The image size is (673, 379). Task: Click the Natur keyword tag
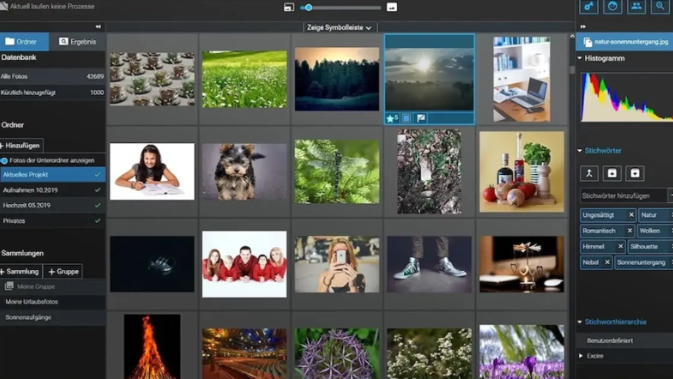point(655,215)
